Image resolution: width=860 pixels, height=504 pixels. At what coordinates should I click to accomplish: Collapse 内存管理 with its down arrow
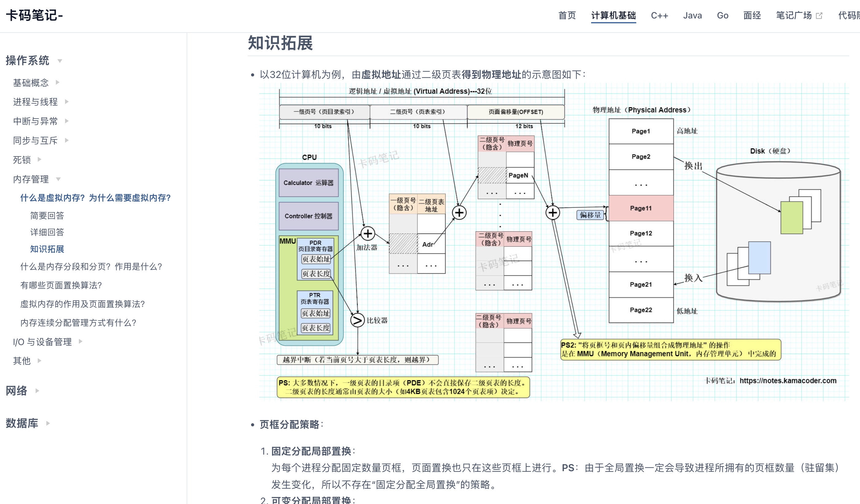(x=58, y=179)
